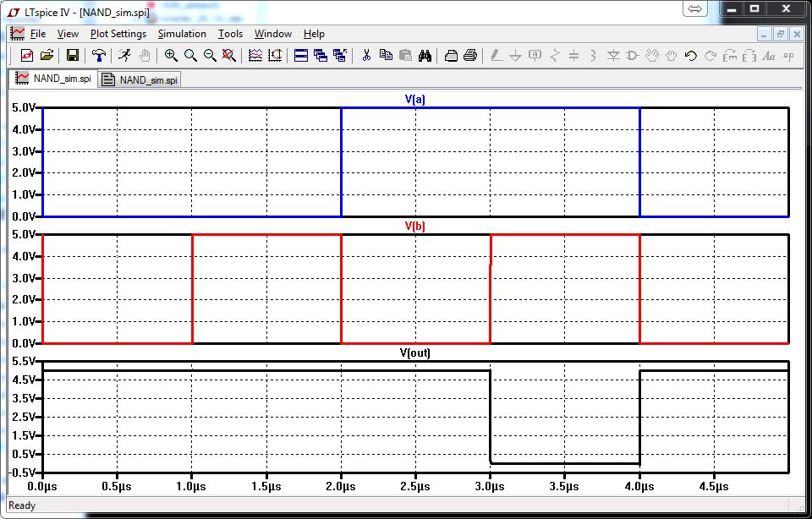The height and width of the screenshot is (519, 812).
Task: Open the Tools menu
Action: coord(230,34)
